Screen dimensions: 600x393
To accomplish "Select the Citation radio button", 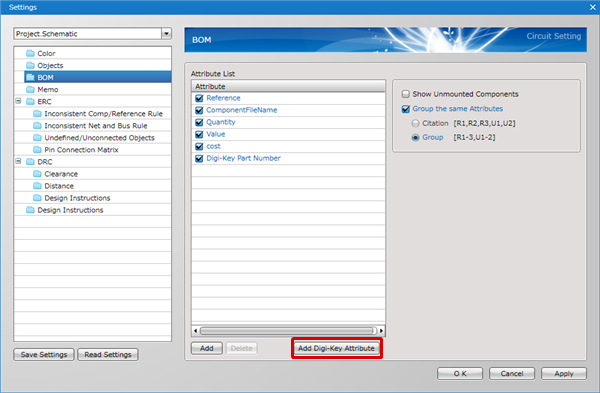I will (x=416, y=123).
